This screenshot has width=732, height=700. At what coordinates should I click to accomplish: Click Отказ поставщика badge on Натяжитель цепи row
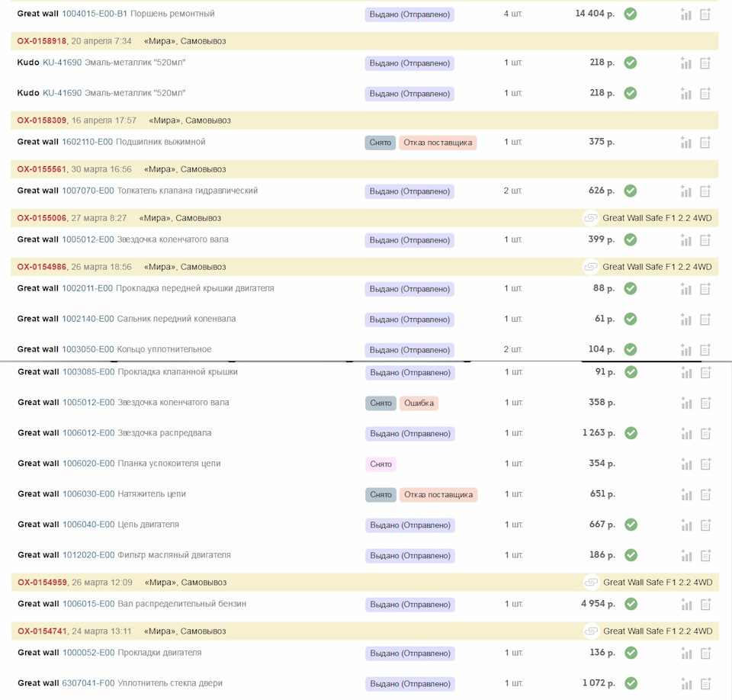pyautogui.click(x=438, y=495)
